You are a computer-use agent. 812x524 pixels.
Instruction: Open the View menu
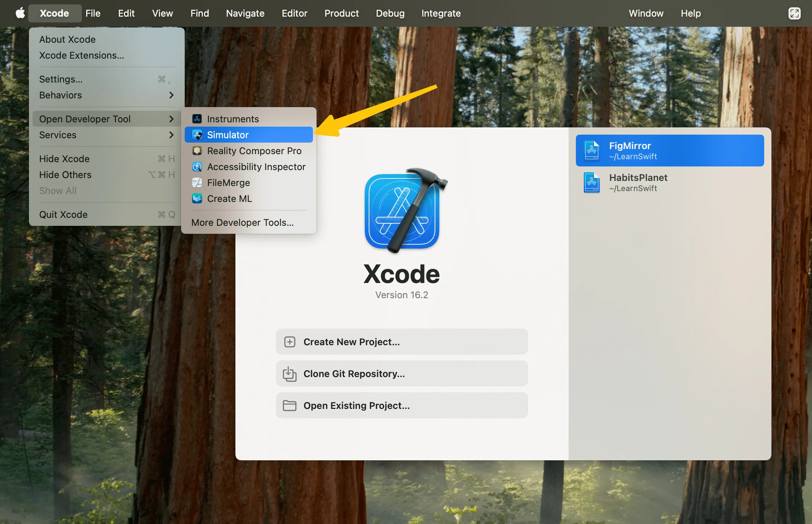162,13
